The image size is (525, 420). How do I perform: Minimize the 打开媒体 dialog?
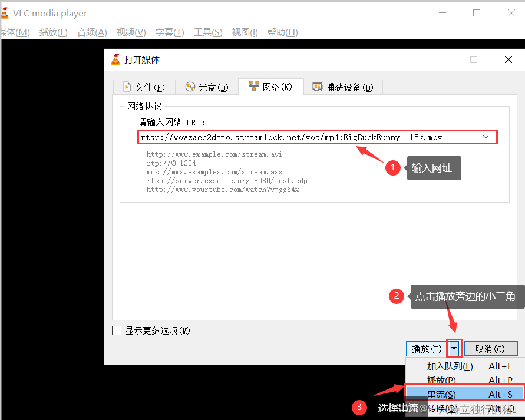tap(440, 59)
